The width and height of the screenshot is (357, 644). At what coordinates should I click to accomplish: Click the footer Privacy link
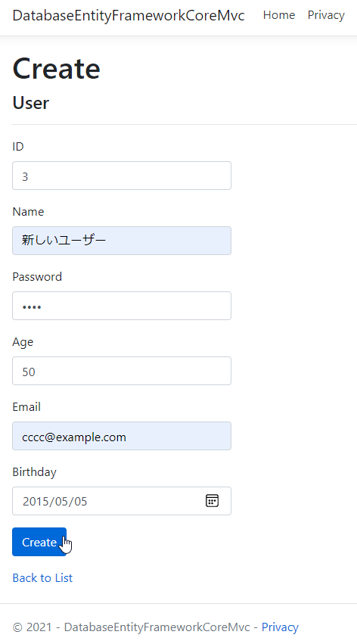coord(280,627)
